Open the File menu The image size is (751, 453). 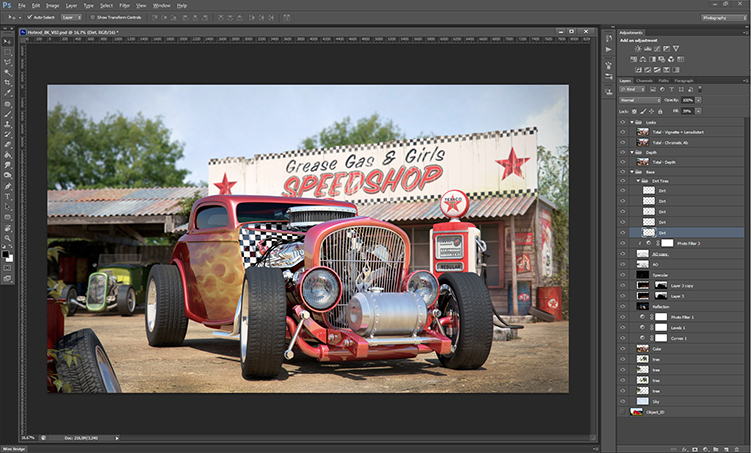[22, 6]
